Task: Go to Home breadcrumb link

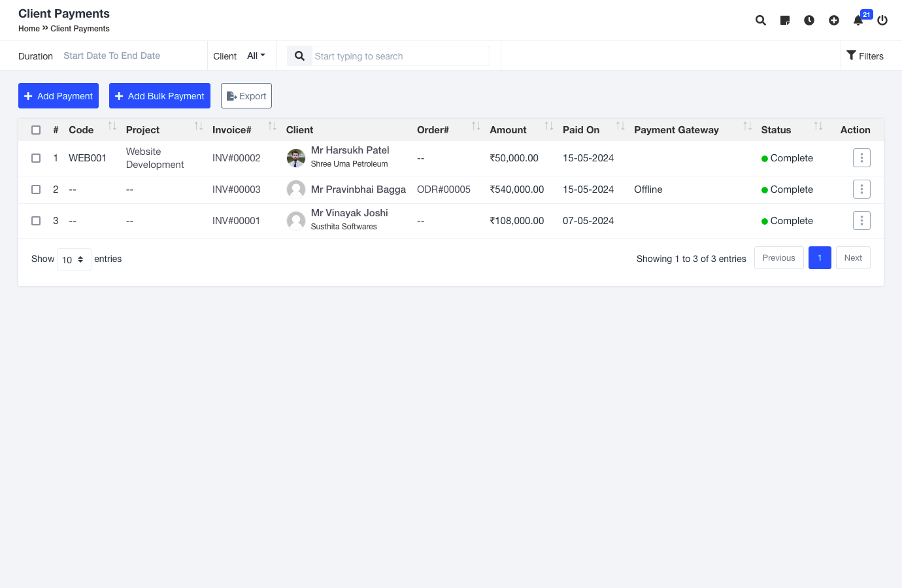Action: (29, 29)
